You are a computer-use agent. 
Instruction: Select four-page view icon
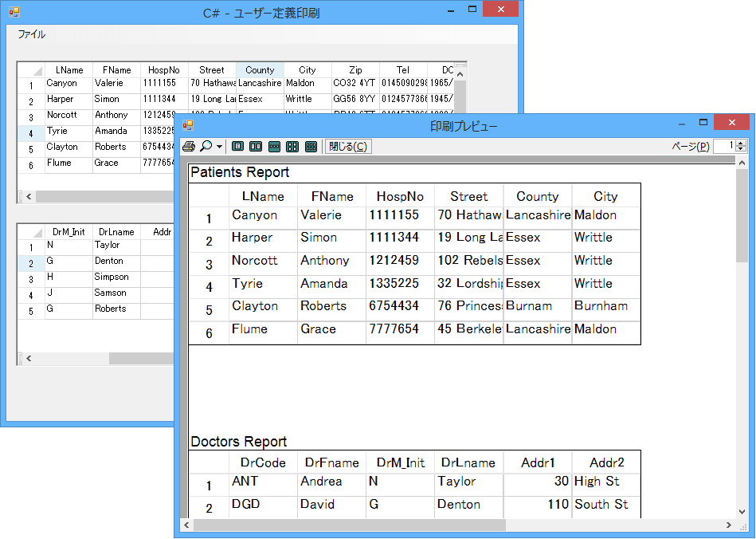292,146
